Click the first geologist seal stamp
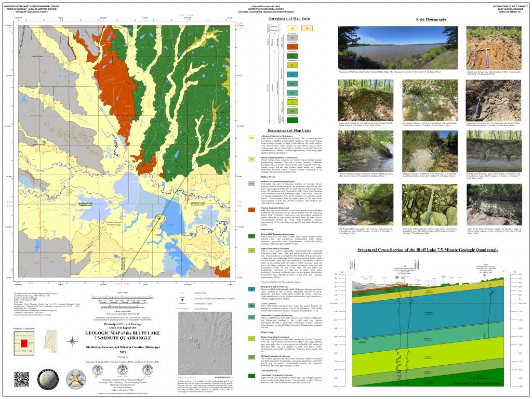532x399 pixels. 97,370
